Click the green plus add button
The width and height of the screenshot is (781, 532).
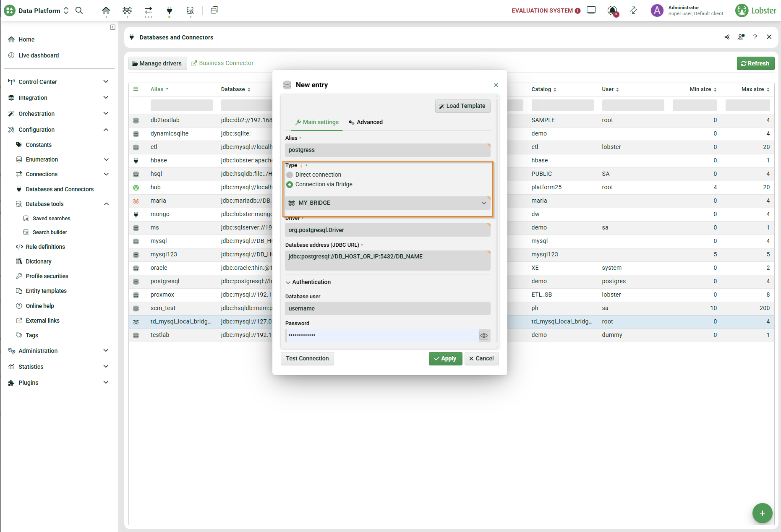(x=762, y=513)
